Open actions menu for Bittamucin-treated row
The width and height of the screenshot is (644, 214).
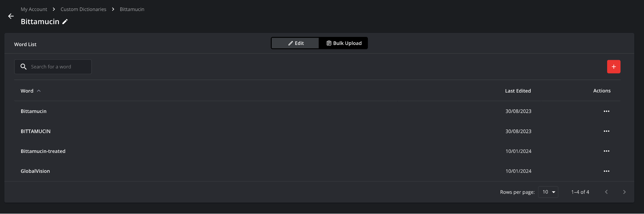pyautogui.click(x=606, y=151)
